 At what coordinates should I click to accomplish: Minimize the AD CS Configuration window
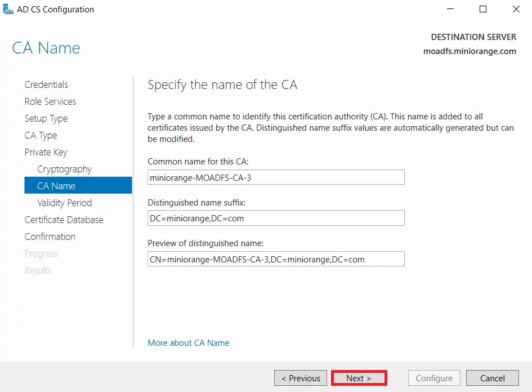tap(449, 9)
